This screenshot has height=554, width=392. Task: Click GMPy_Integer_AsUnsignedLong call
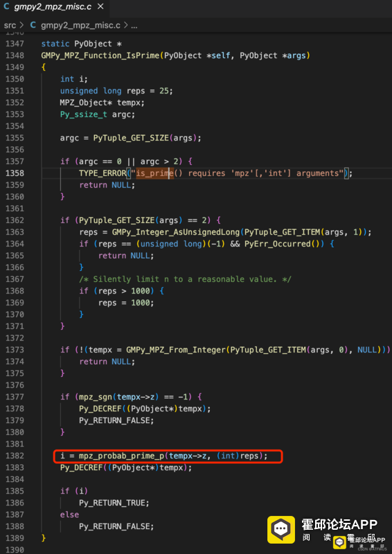tap(175, 232)
